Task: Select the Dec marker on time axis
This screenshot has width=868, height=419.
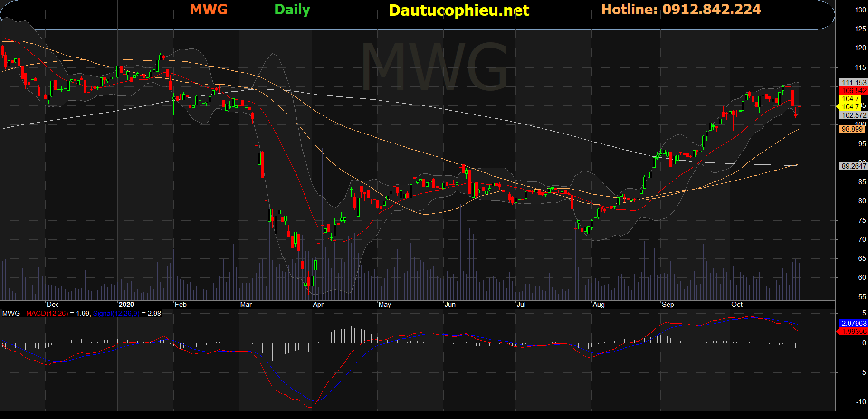Action: pyautogui.click(x=53, y=305)
